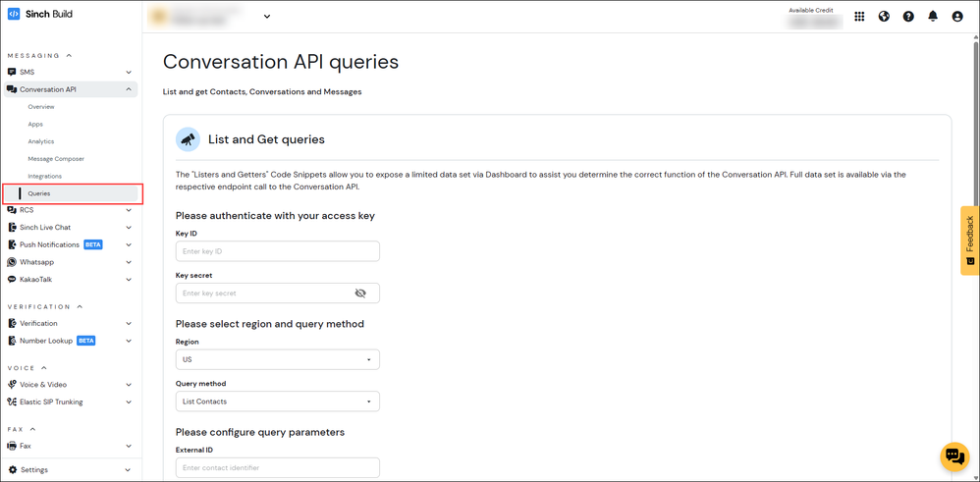
Task: Open Integrations sidebar link
Action: tap(45, 177)
